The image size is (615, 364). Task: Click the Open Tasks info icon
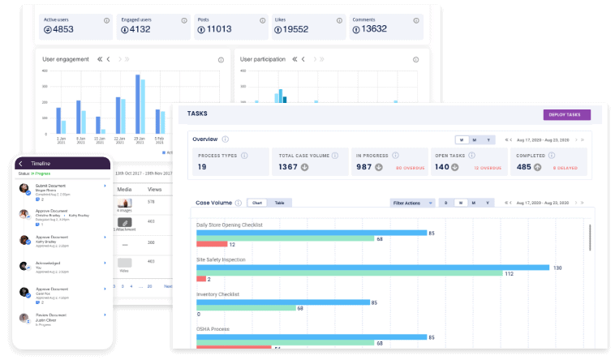[472, 156]
